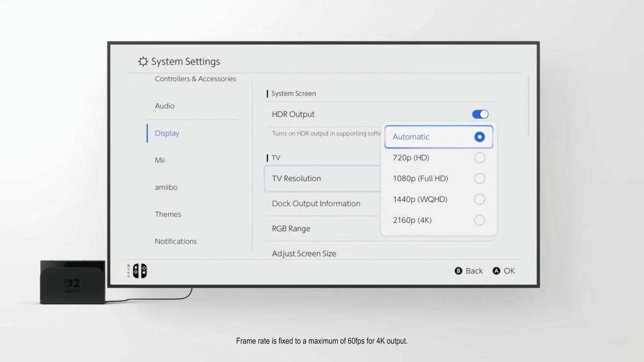The width and height of the screenshot is (644, 362).
Task: Open the Themes section
Action: (168, 214)
